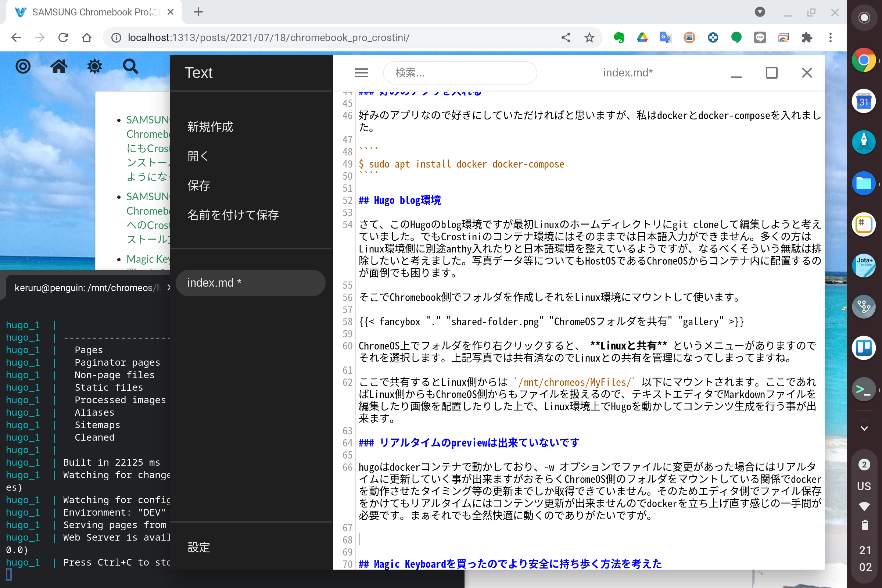
Task: Open the Evernote extension icon
Action: (619, 37)
